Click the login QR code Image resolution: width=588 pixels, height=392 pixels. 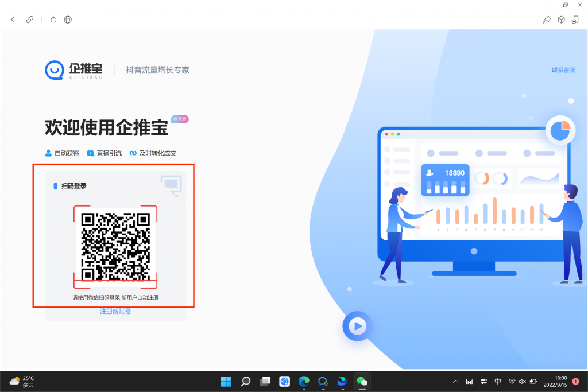point(115,247)
